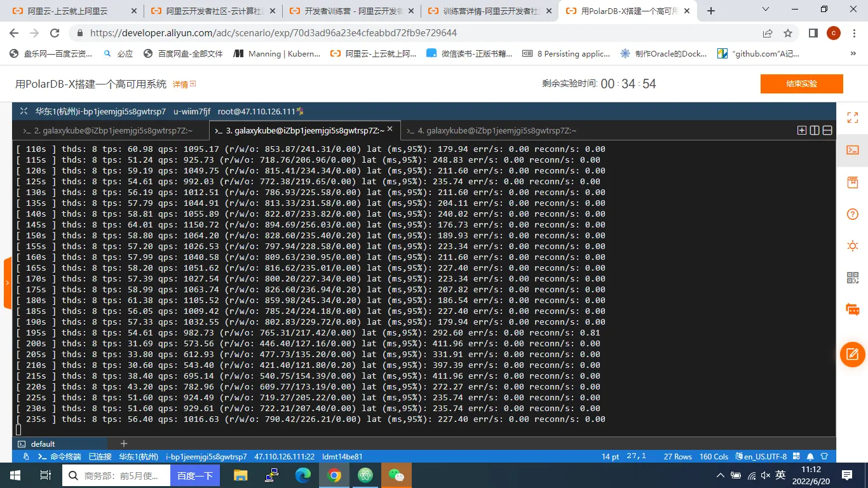
Task: Open the terminal console icon in right sidebar
Action: click(x=852, y=150)
